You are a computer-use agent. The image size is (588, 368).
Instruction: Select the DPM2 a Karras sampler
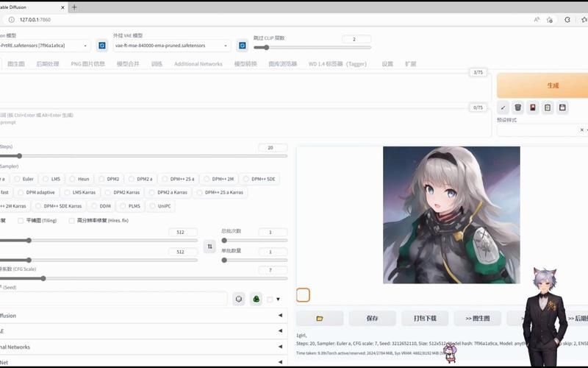pyautogui.click(x=168, y=192)
